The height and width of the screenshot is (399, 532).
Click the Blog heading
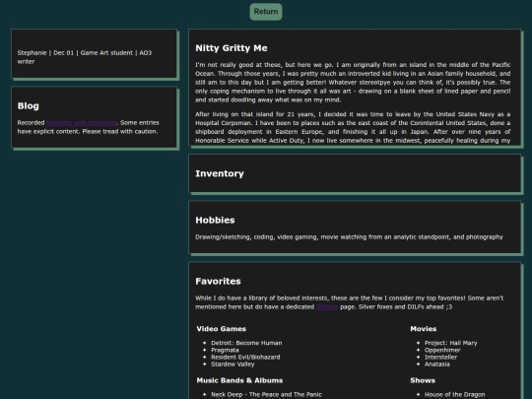click(29, 105)
